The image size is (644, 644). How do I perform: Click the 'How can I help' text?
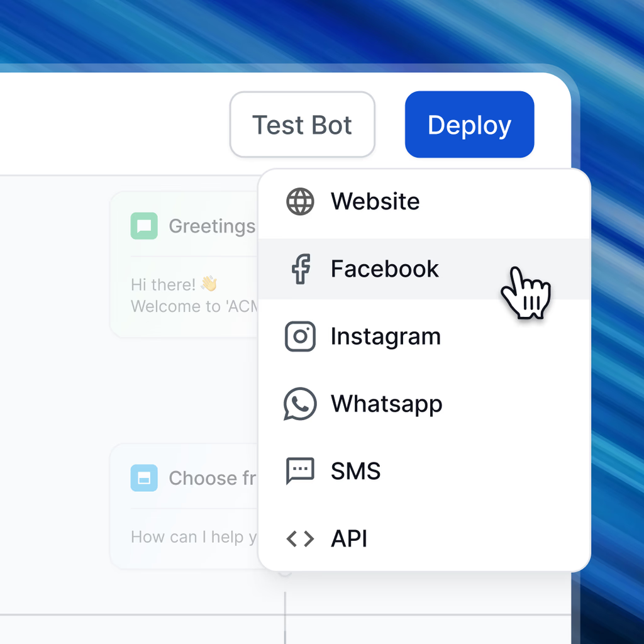click(x=194, y=537)
